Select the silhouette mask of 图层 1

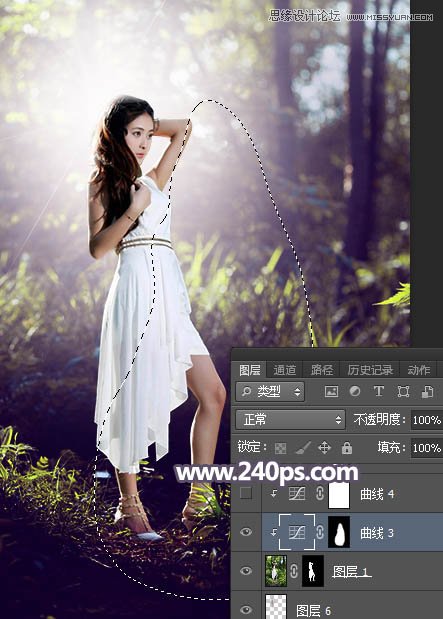(x=313, y=571)
